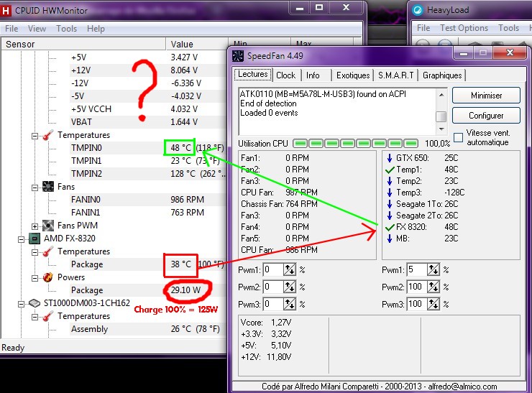Click the Value column header
This screenshot has width=532, height=393.
(x=197, y=44)
